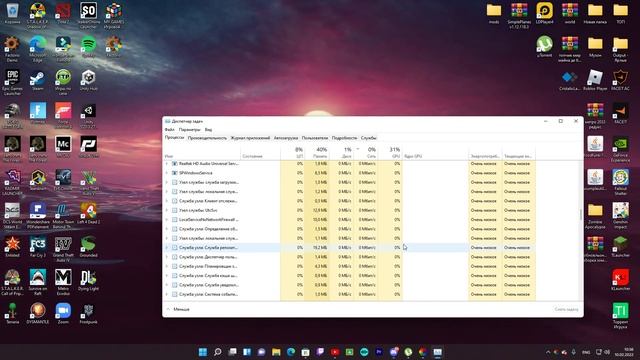Open the Frostpunk desktop shortcut
This screenshot has width=640, height=360.
[88, 313]
